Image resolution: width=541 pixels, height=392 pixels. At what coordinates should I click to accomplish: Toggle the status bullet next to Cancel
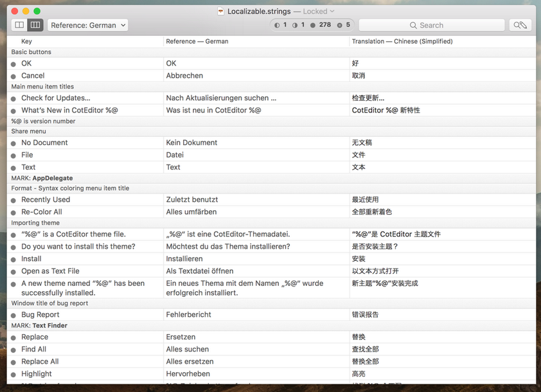tap(12, 75)
